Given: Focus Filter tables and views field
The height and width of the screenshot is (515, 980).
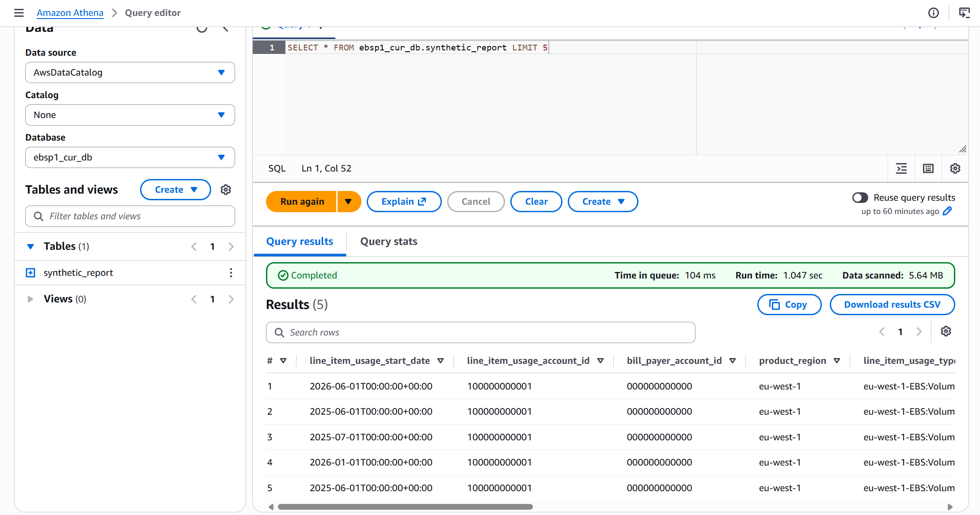Looking at the screenshot, I should click(130, 216).
